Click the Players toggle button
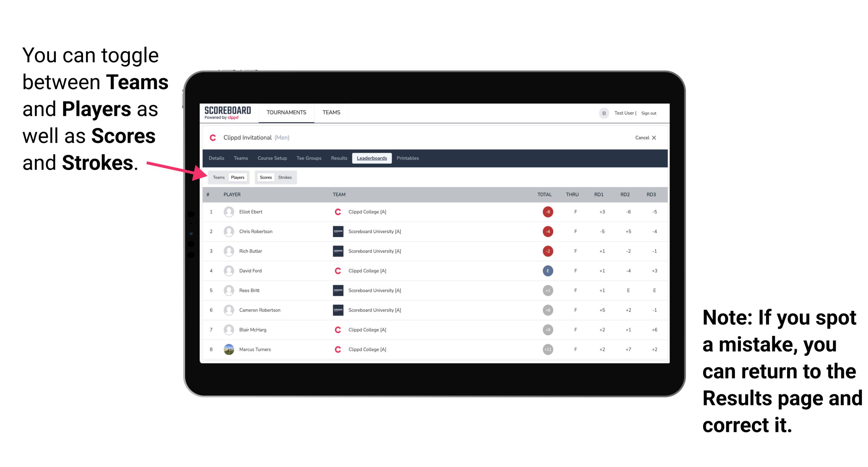Image resolution: width=868 pixels, height=467 pixels. [238, 177]
